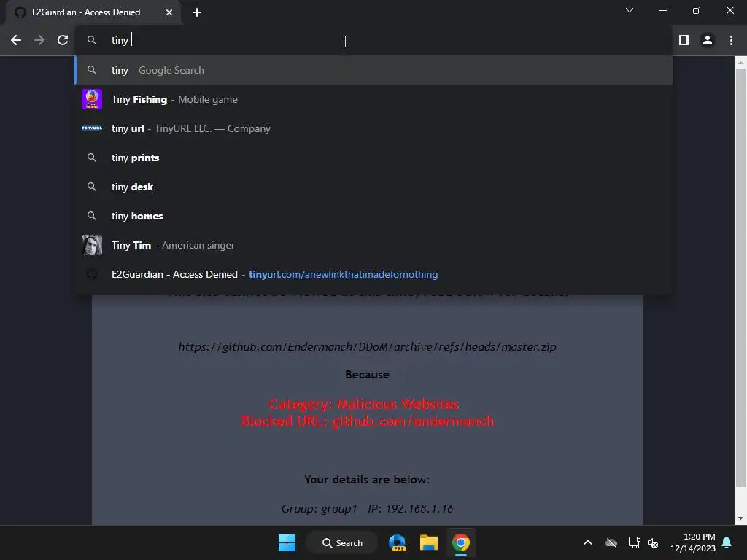Open the taskbar Search box
The width and height of the screenshot is (747, 560).
[x=342, y=542]
